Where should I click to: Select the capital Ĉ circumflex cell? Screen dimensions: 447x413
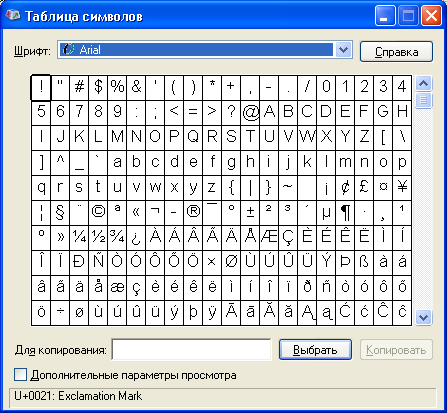tap(383, 312)
